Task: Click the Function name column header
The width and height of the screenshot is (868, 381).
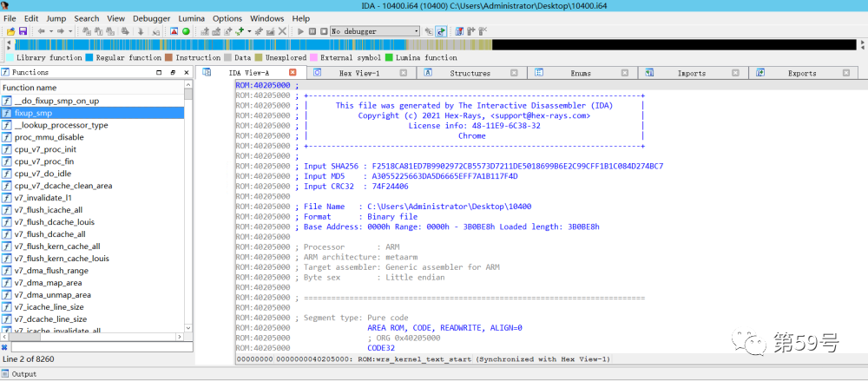Action: point(93,88)
